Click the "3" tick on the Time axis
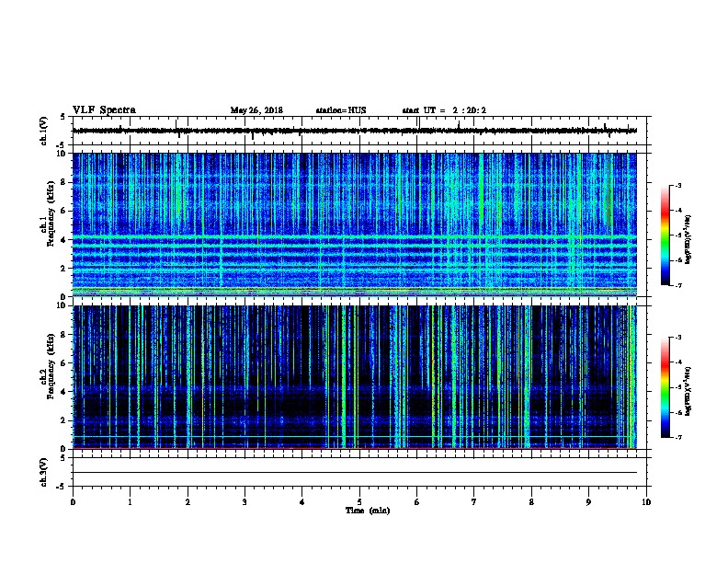This screenshot has height=563, width=728. (x=245, y=502)
